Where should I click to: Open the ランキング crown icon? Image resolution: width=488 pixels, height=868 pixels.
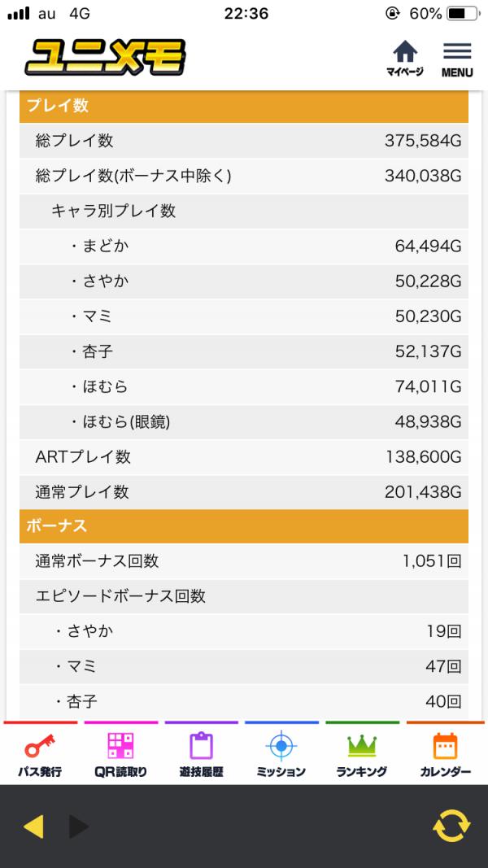click(362, 754)
